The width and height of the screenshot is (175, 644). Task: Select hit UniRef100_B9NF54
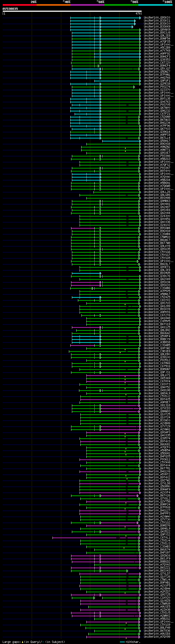pos(157,39)
